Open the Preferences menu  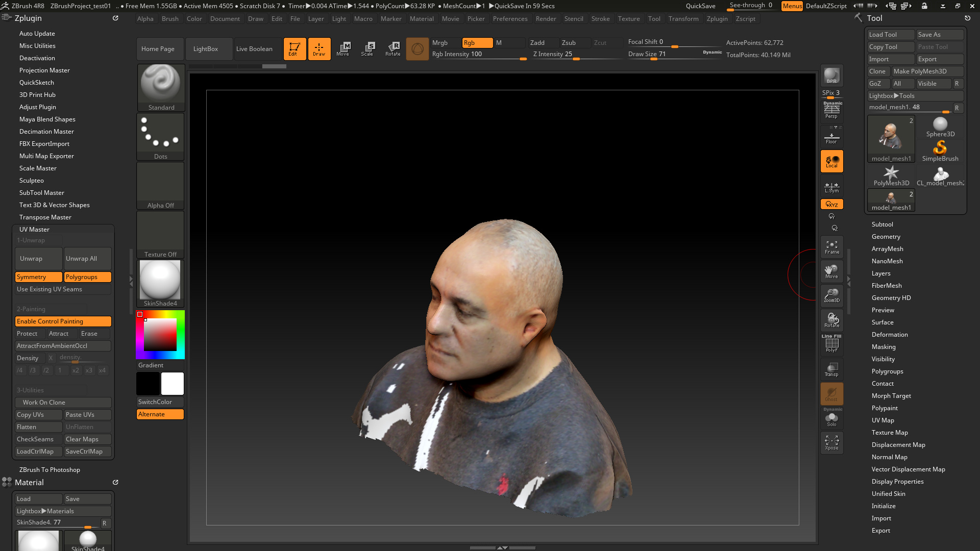pos(510,19)
